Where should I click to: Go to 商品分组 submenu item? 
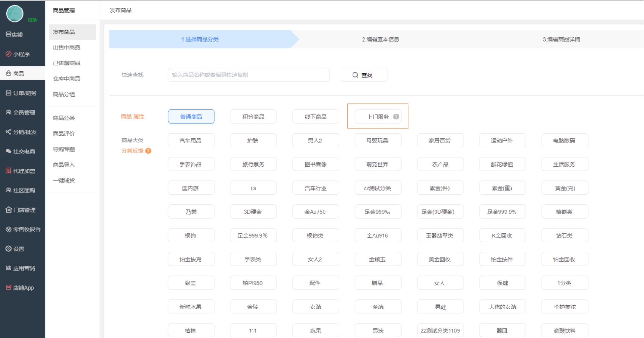tap(64, 94)
